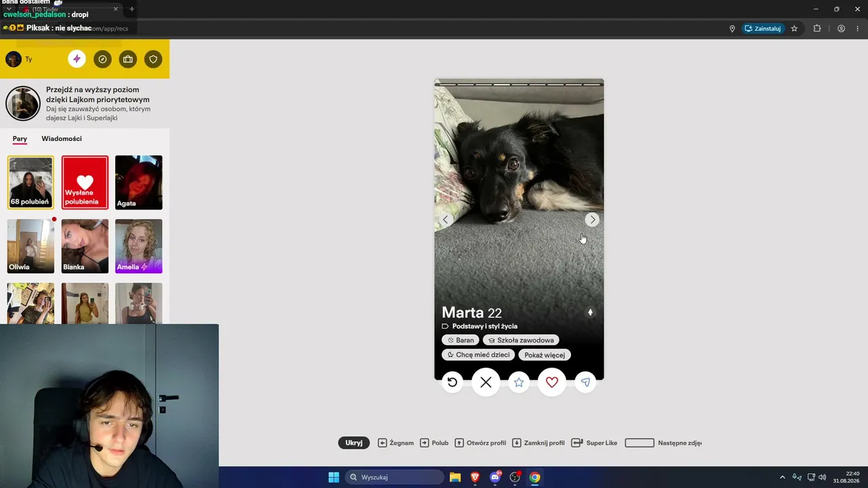This screenshot has height=488, width=868.
Task: Select the Tinder browser tab
Action: click(x=70, y=9)
